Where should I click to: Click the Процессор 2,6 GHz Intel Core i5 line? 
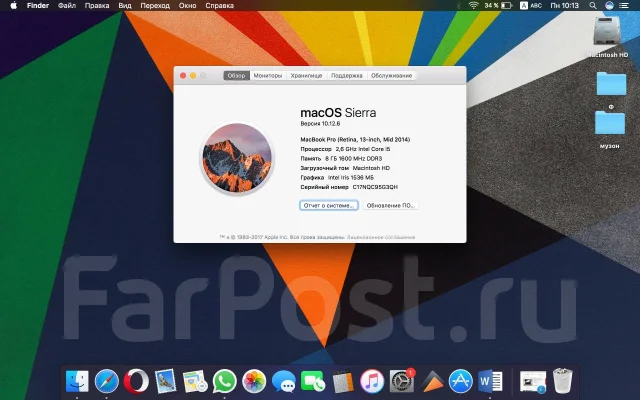coord(345,149)
